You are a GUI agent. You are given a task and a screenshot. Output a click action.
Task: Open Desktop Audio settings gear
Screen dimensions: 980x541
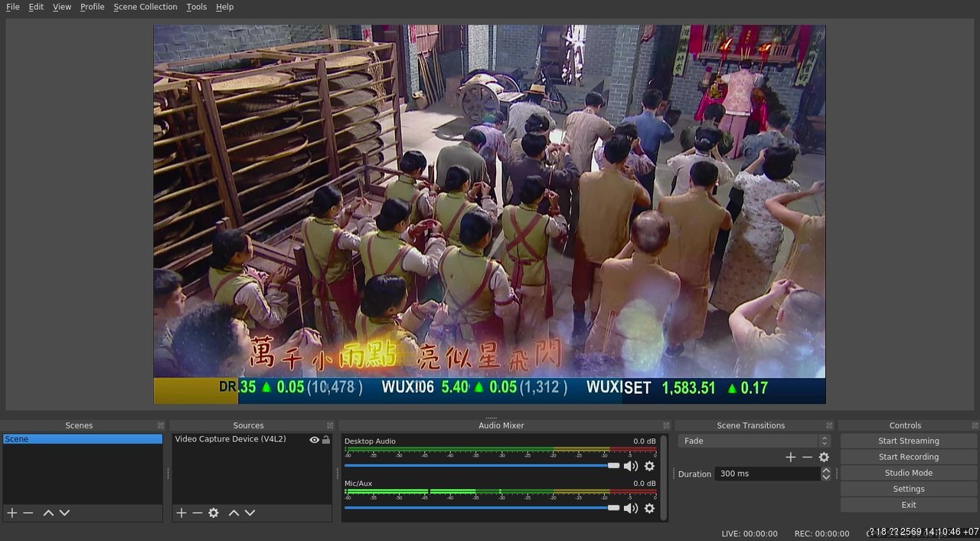tap(649, 466)
